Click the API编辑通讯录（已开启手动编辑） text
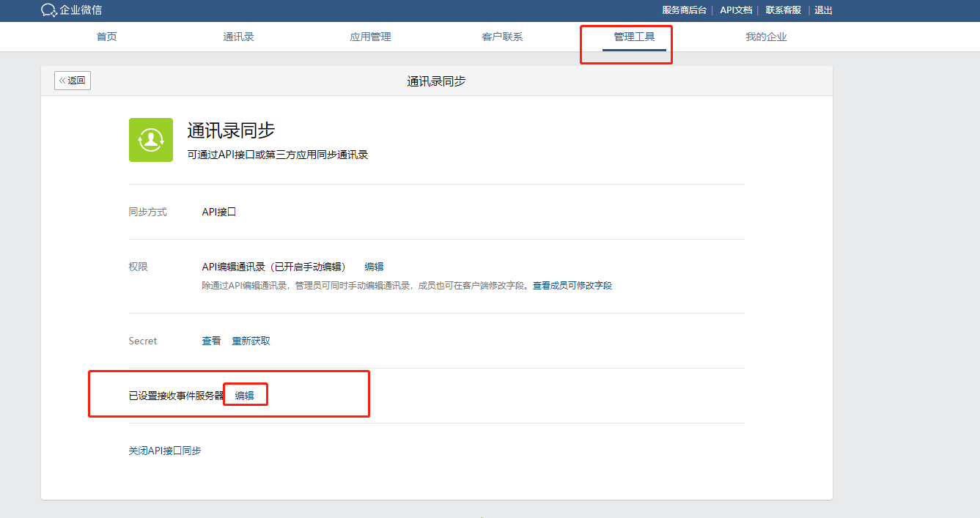980x518 pixels. (273, 267)
